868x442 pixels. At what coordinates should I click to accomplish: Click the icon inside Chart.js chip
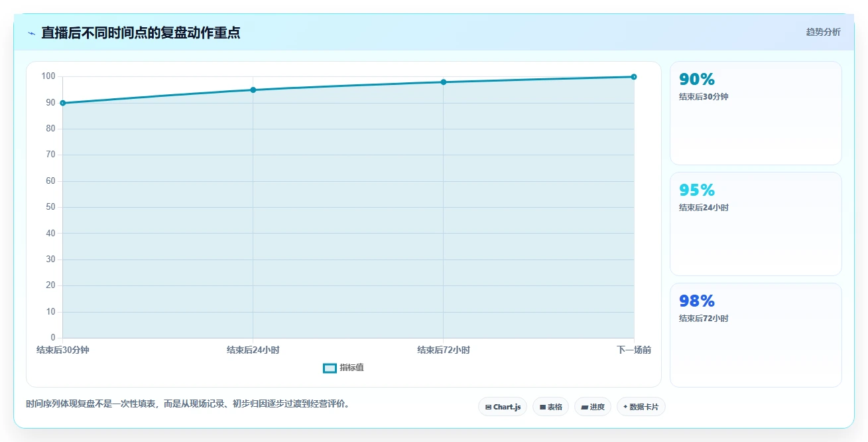tap(488, 407)
